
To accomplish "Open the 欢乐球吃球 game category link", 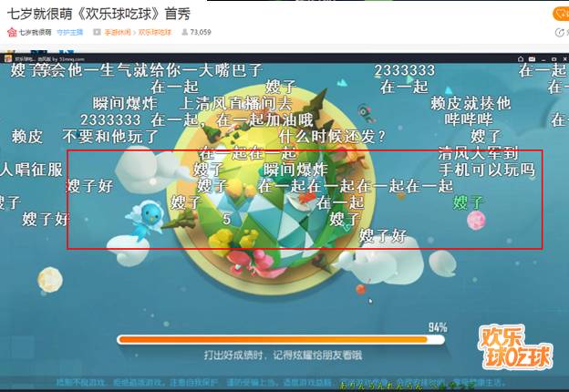I will pos(155,32).
